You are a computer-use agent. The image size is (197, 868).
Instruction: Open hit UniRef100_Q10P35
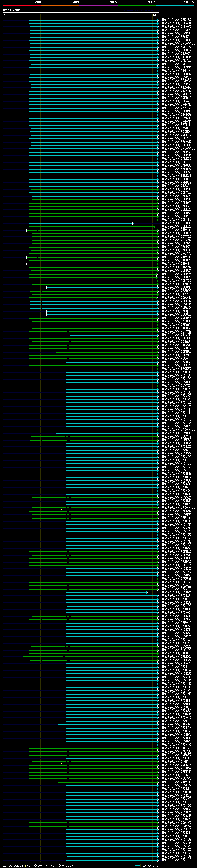177,33
